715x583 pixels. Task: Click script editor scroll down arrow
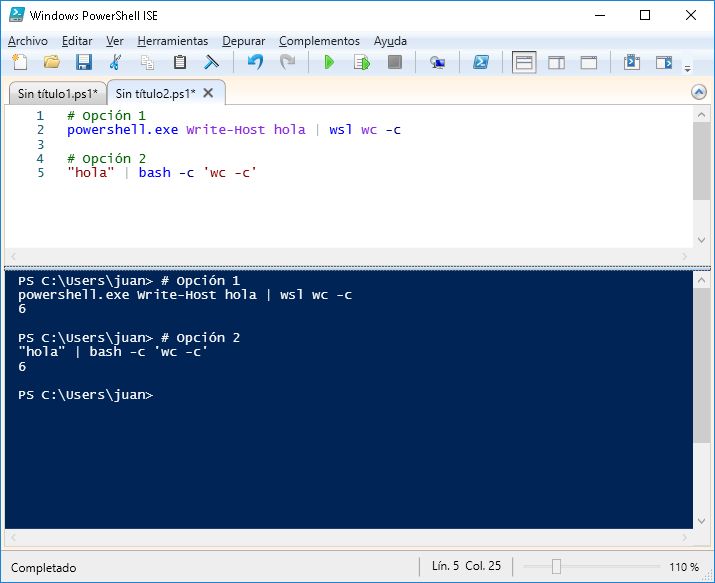point(701,240)
